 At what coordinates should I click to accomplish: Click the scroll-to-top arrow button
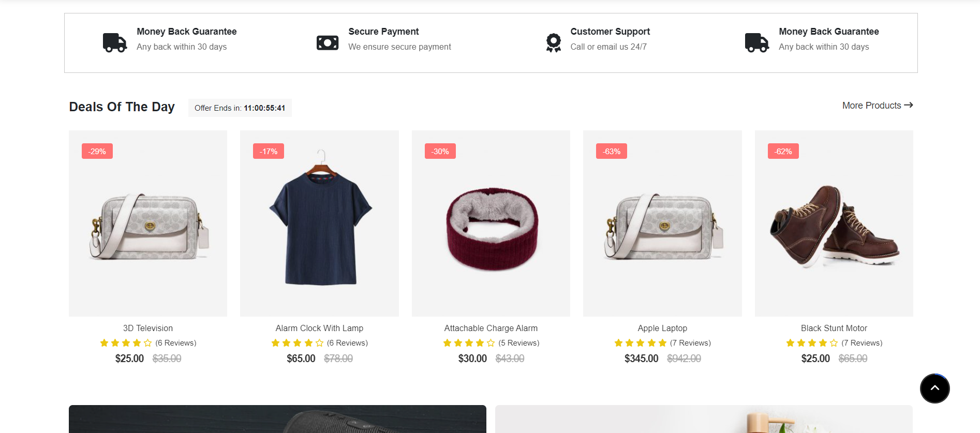(934, 389)
